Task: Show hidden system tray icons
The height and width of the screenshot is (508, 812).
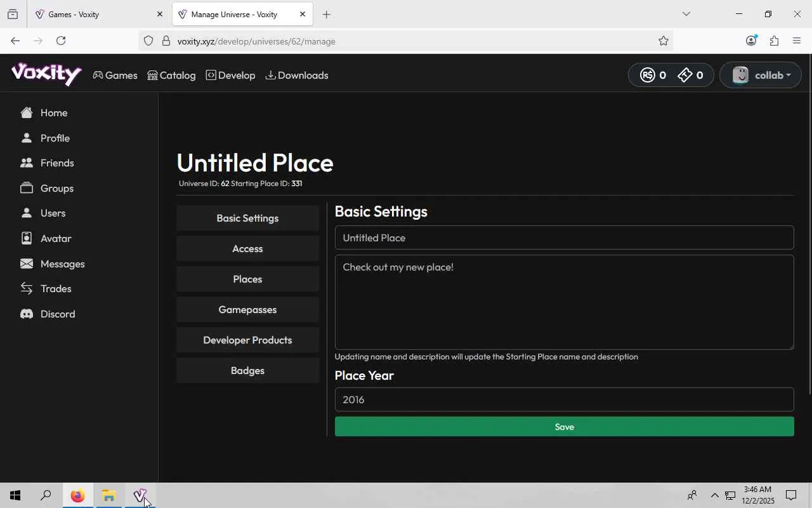Action: (714, 496)
